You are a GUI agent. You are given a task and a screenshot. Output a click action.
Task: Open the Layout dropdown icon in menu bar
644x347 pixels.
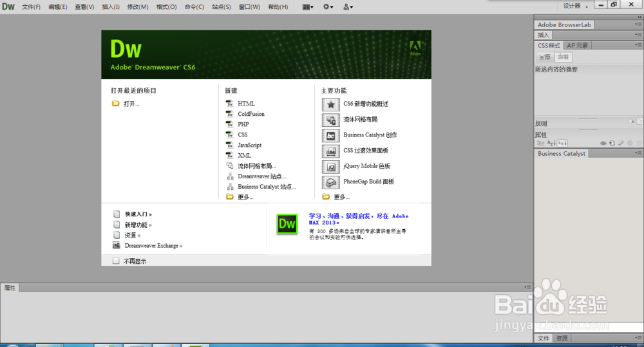coord(308,6)
